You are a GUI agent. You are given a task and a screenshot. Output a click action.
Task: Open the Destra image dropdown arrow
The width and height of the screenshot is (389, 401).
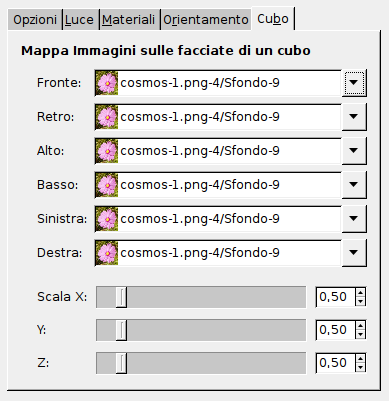[x=354, y=253]
